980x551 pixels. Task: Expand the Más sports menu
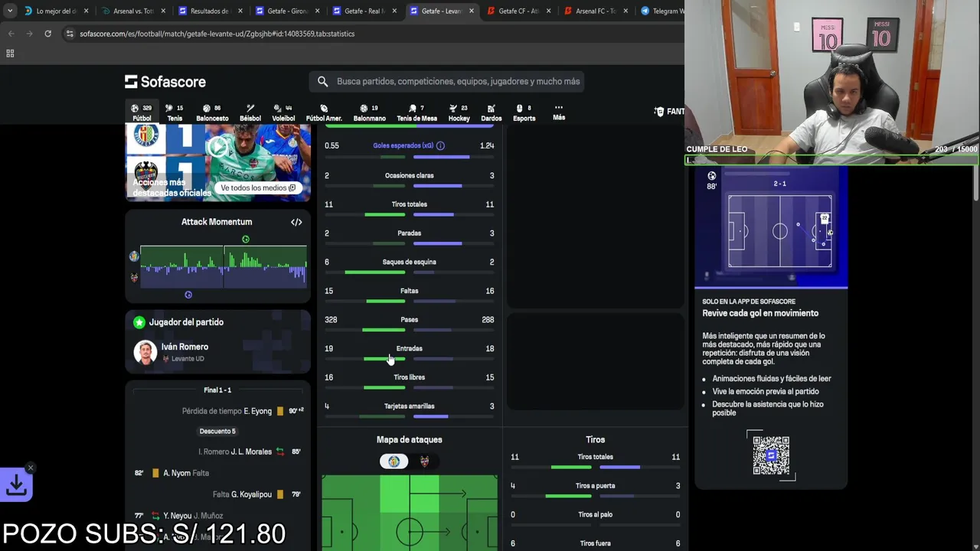point(559,112)
